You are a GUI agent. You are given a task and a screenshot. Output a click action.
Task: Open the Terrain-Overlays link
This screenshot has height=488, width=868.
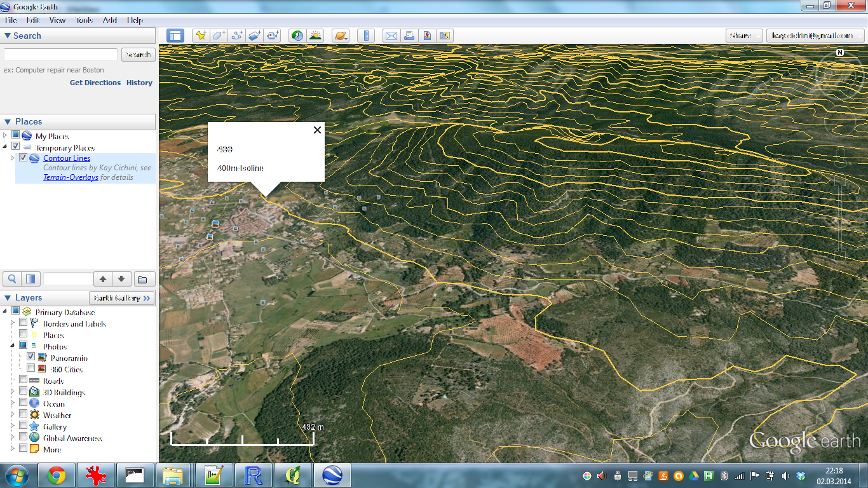[x=70, y=177]
